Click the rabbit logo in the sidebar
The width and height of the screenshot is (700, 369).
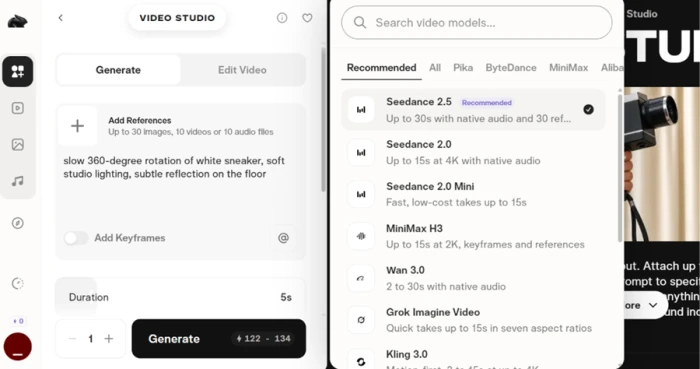(17, 21)
